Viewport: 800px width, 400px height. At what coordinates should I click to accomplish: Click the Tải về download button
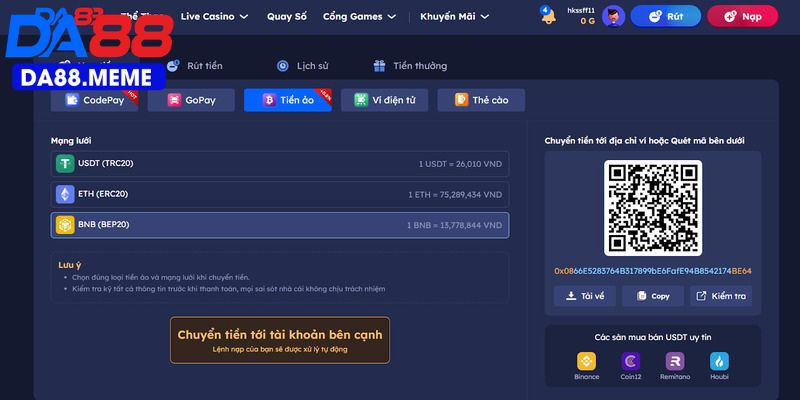(x=585, y=296)
